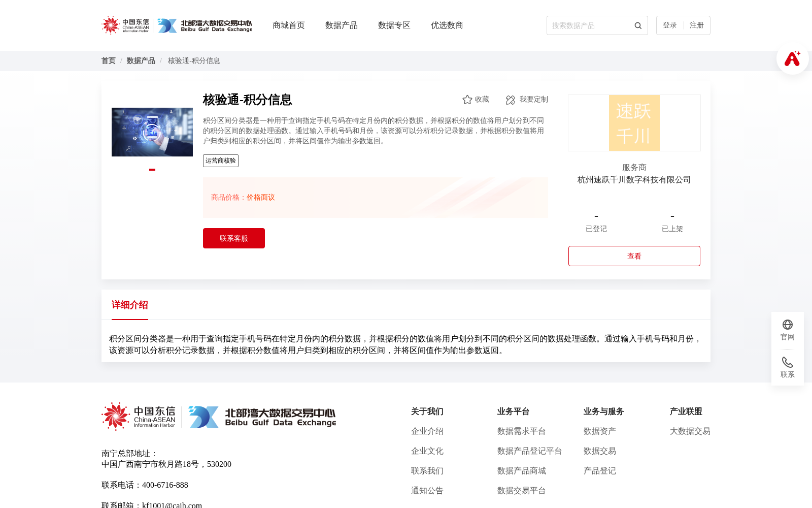Image resolution: width=812 pixels, height=508 pixels.
Task: Go to 首页 in breadcrumb
Action: pos(109,61)
